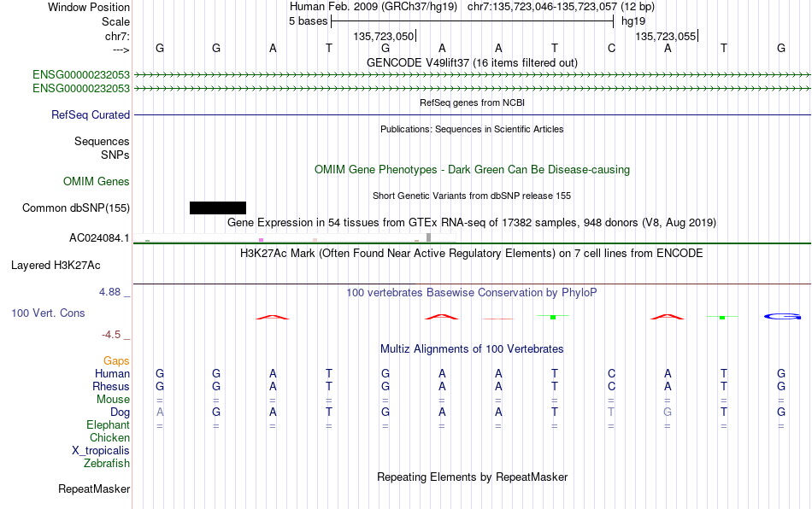The image size is (812, 509).
Task: Click Short Genetic Variants from dbSNP title
Action: (x=473, y=196)
